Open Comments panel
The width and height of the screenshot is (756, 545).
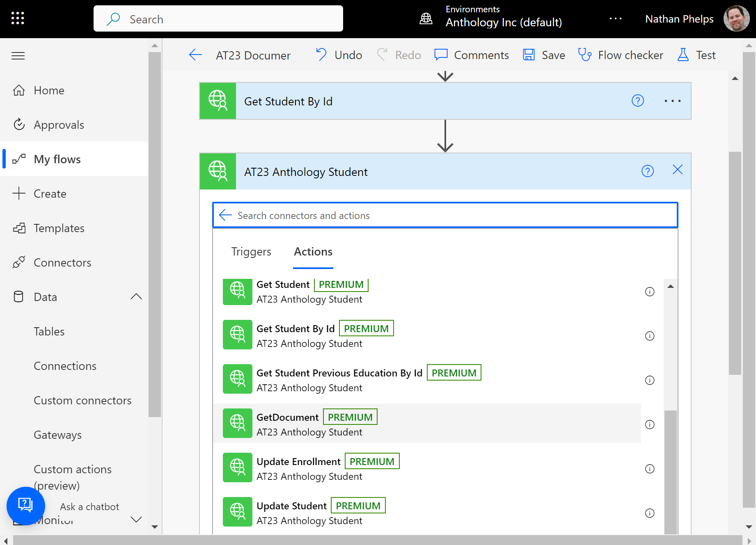point(471,55)
